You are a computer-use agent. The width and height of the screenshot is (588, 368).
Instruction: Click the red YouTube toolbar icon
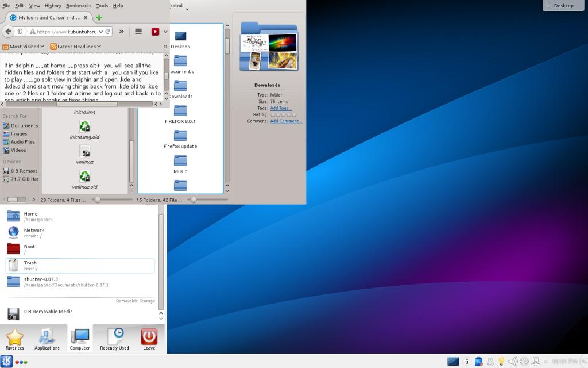[x=155, y=32]
